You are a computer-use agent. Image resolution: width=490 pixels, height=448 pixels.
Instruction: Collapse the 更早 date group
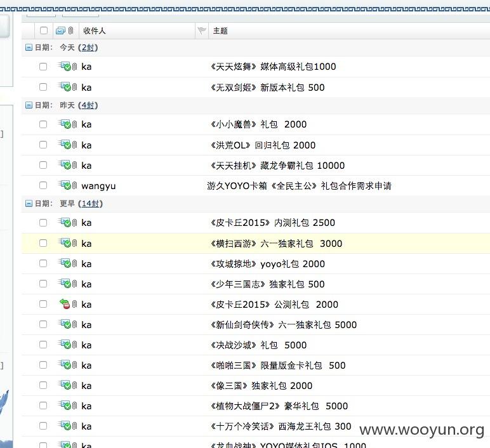coord(29,204)
